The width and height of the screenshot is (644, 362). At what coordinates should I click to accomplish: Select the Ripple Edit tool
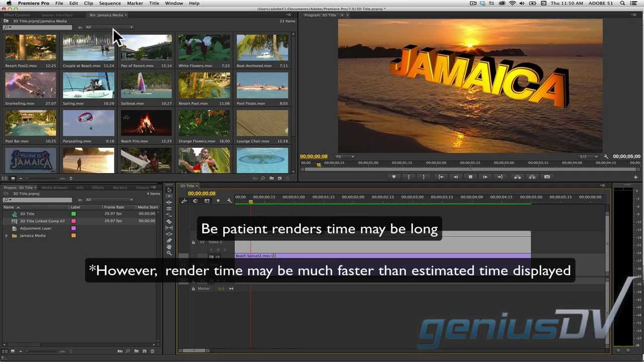pyautogui.click(x=169, y=202)
